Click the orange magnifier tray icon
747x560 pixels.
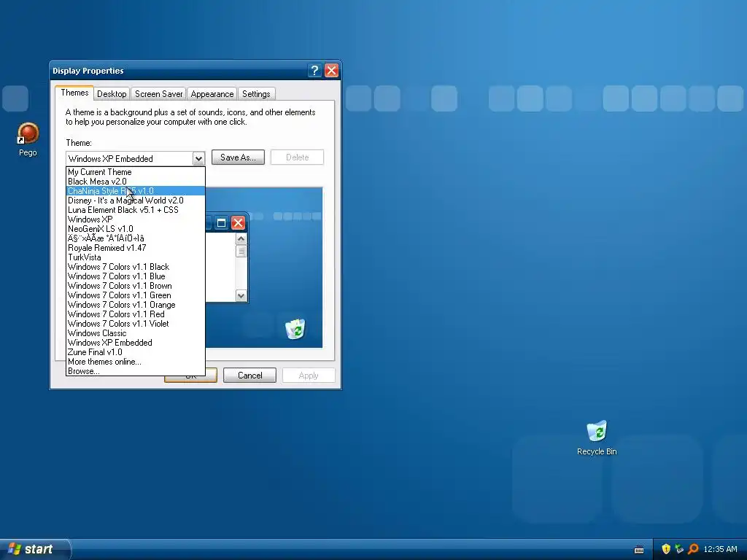pyautogui.click(x=693, y=549)
